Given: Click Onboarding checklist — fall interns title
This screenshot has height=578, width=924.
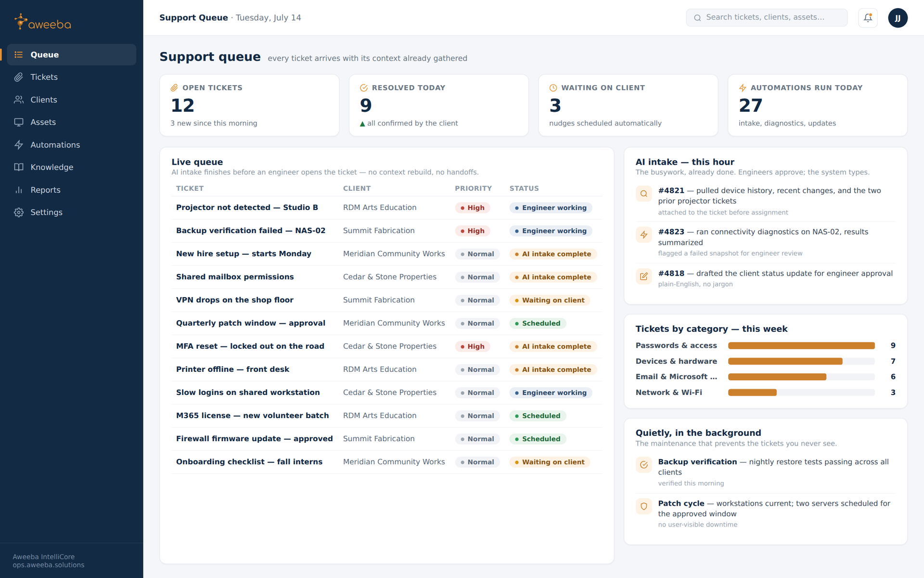Looking at the screenshot, I should tap(249, 462).
